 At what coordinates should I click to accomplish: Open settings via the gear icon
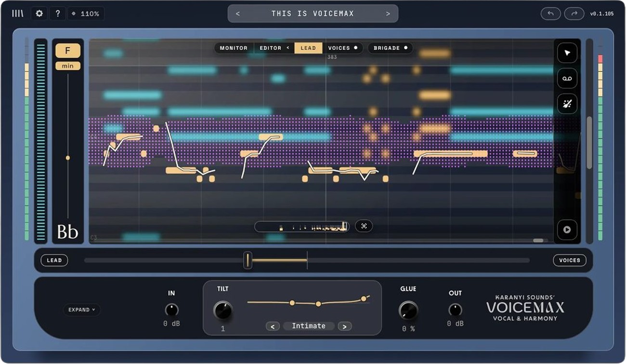click(39, 13)
